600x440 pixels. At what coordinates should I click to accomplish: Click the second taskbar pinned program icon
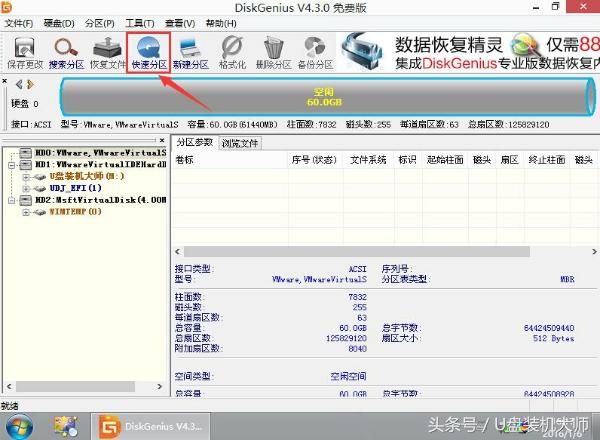pyautogui.click(x=67, y=426)
